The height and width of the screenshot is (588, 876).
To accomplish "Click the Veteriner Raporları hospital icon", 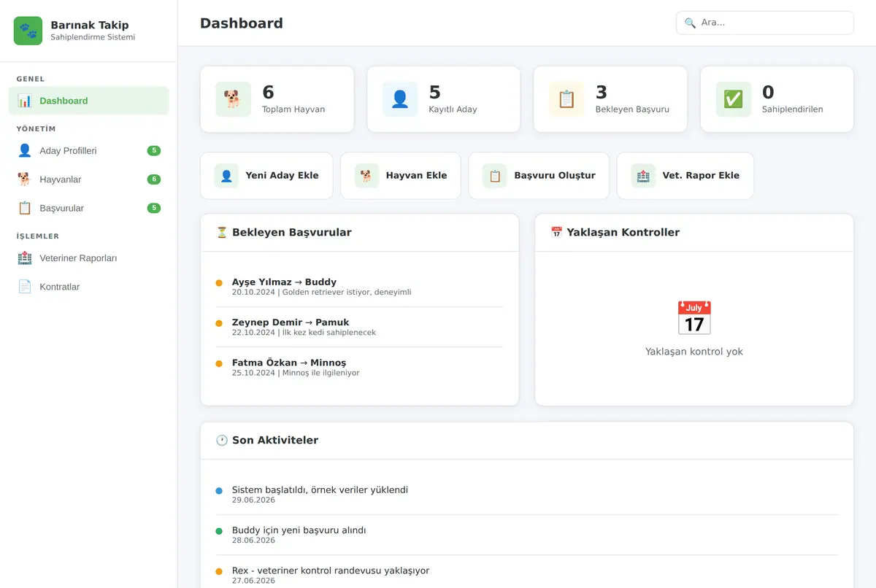I will point(25,258).
